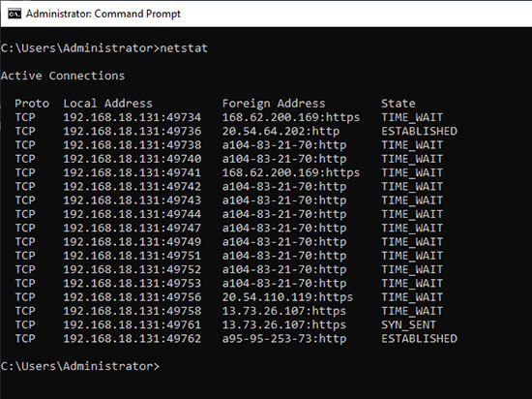532x399 pixels.
Task: Click the State column header
Action: pos(398,104)
